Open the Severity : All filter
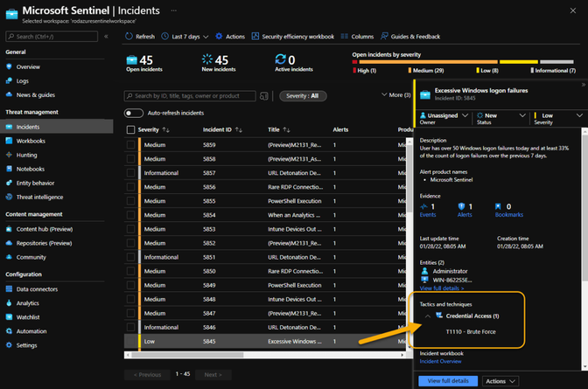Viewport: 588px width, 389px height. 303,96
